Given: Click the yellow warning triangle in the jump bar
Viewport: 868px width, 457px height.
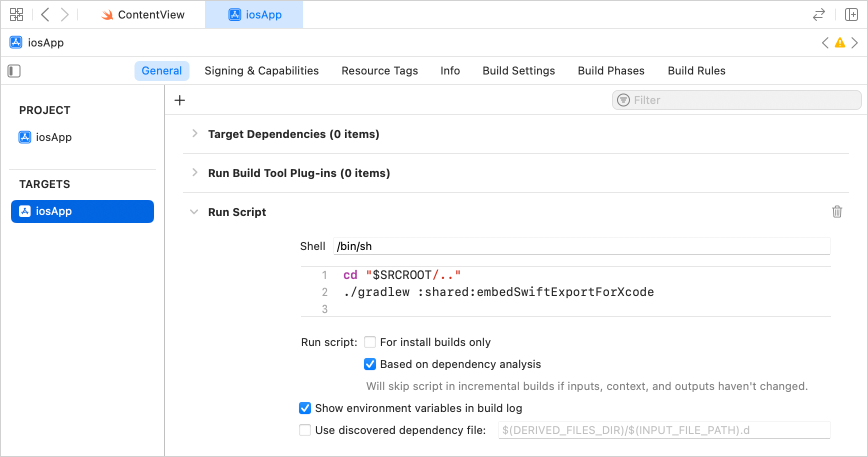Looking at the screenshot, I should click(x=840, y=42).
